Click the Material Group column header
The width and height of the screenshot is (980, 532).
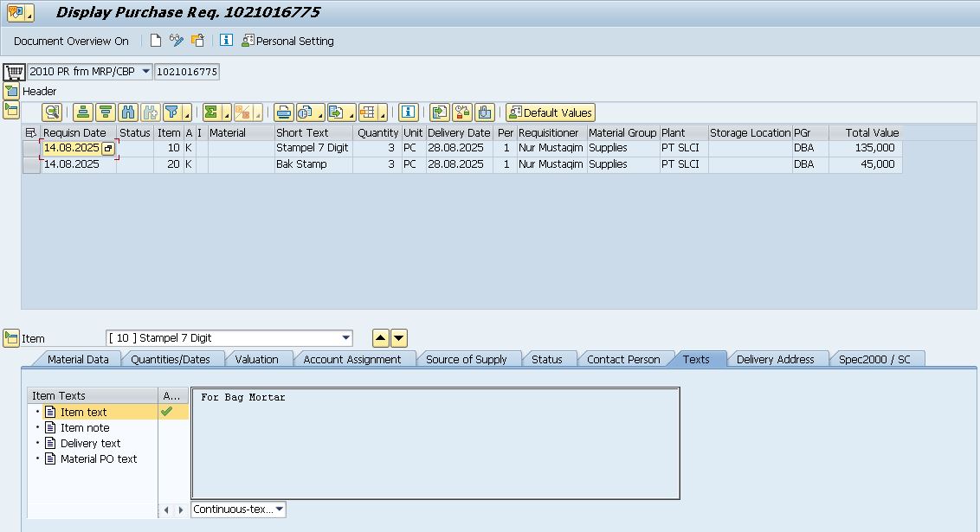pyautogui.click(x=622, y=132)
